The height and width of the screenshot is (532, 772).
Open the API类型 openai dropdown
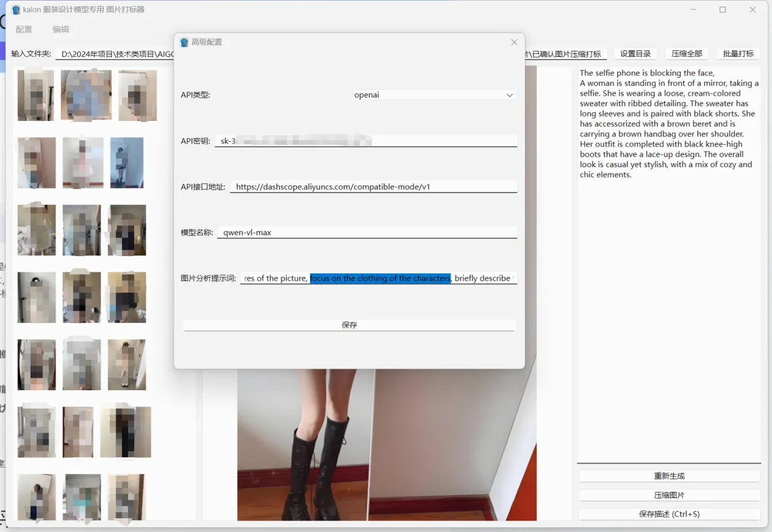click(434, 95)
